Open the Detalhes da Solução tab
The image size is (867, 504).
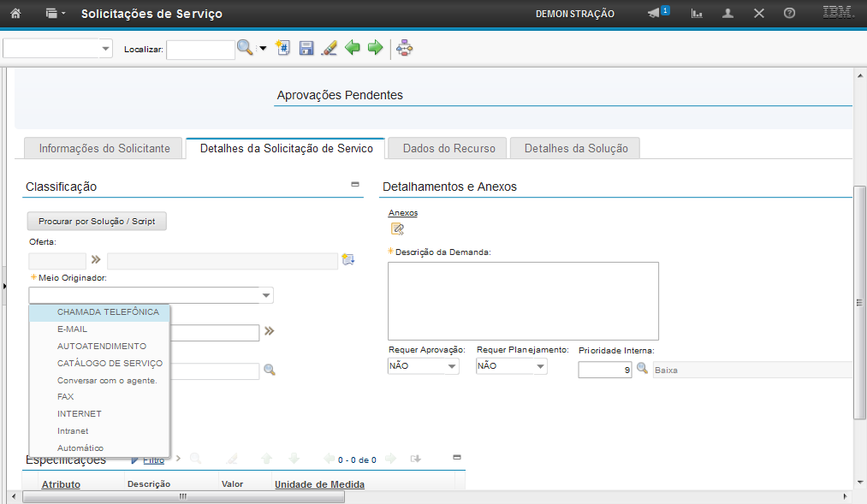click(575, 148)
